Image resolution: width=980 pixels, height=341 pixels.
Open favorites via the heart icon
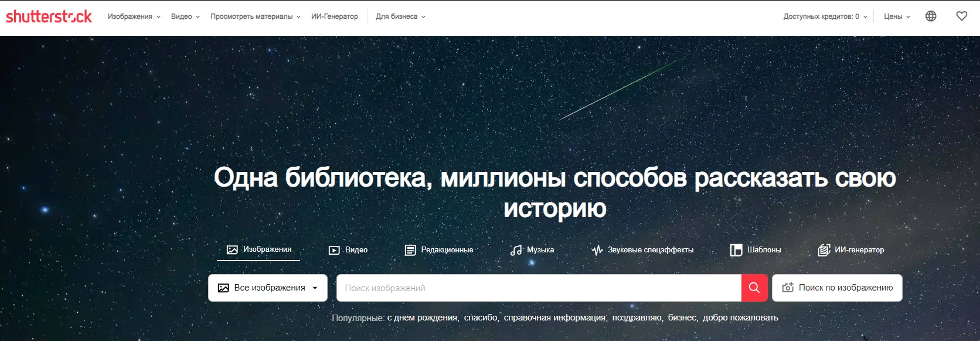coord(962,16)
